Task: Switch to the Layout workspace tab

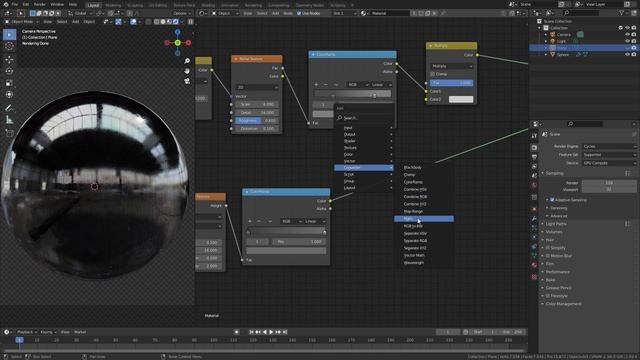Action: pos(93,5)
